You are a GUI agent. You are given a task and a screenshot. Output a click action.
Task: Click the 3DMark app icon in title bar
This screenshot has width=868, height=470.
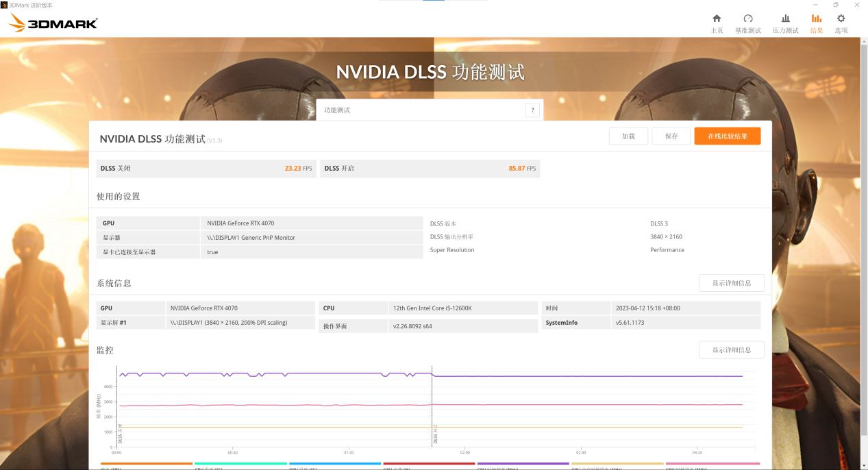point(4,5)
